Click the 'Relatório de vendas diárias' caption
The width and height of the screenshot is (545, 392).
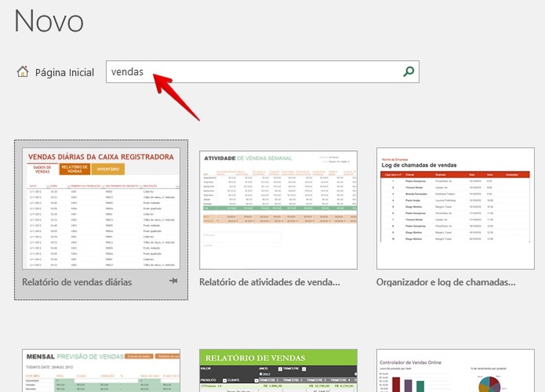click(77, 282)
